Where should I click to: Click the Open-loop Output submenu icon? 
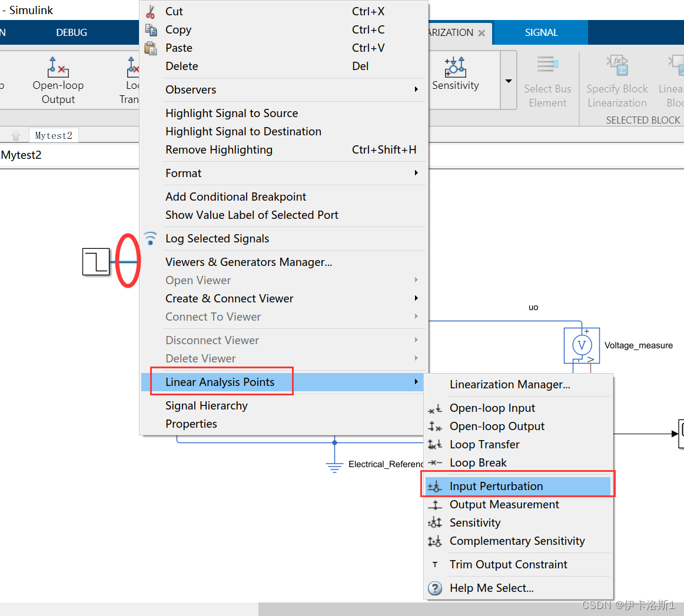pos(435,427)
